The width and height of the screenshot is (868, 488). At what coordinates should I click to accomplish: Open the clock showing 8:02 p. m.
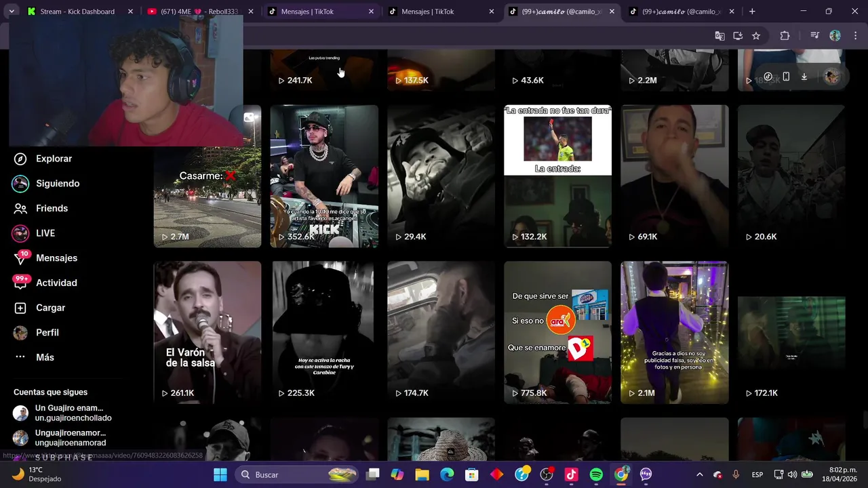pos(839,474)
